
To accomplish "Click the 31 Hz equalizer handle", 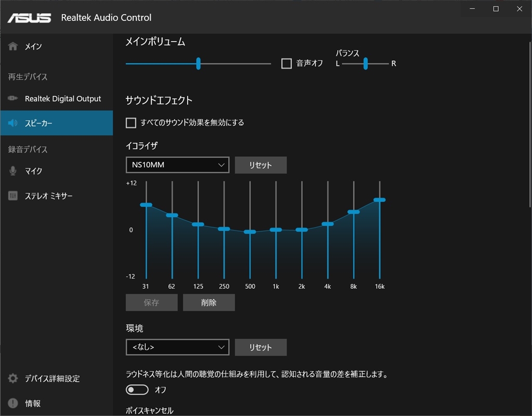I will click(146, 205).
